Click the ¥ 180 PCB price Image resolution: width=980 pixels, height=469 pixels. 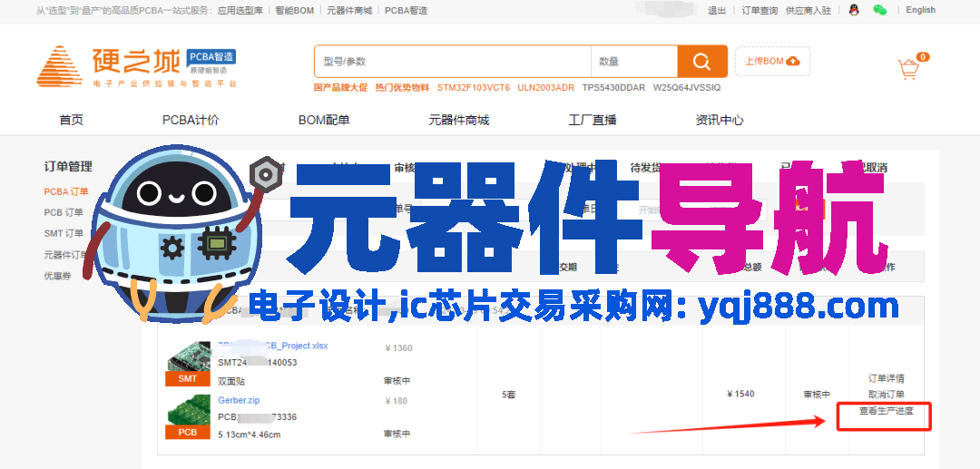(397, 401)
